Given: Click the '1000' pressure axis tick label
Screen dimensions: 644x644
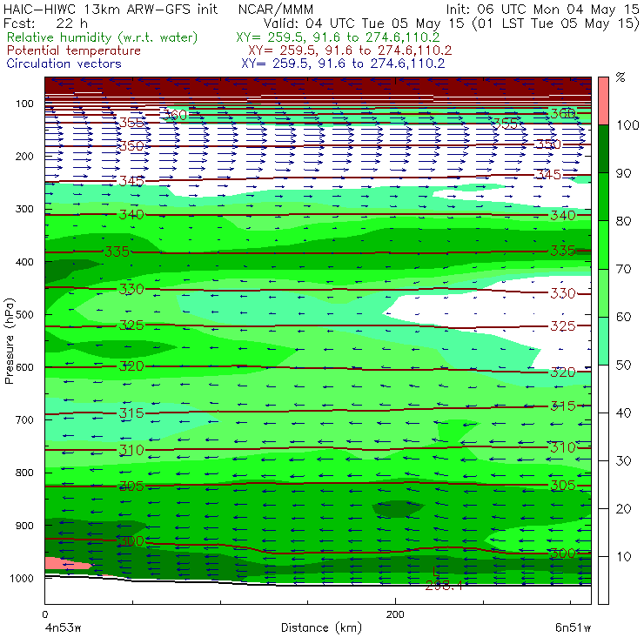Looking at the screenshot, I should tap(22, 578).
